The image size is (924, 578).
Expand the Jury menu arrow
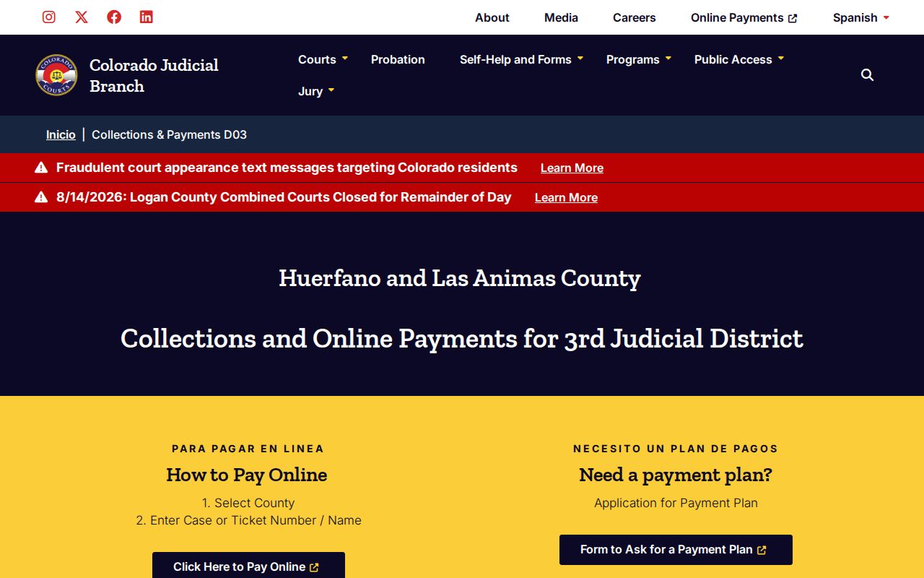coord(331,90)
